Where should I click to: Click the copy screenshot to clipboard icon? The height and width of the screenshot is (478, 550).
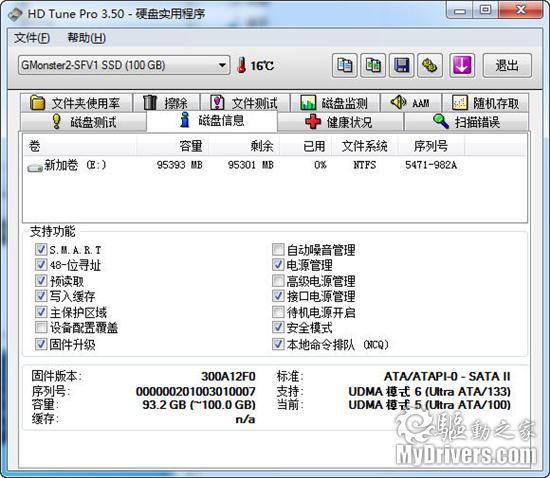(373, 66)
